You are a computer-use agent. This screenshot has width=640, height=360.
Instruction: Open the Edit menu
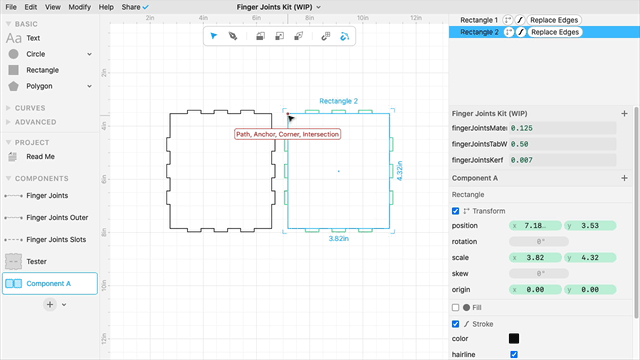click(x=31, y=7)
